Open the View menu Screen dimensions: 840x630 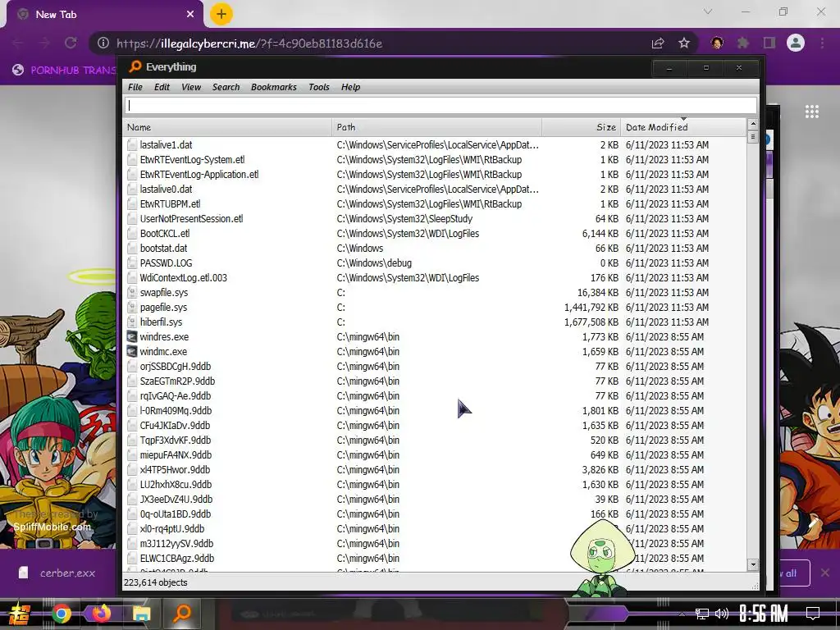190,87
